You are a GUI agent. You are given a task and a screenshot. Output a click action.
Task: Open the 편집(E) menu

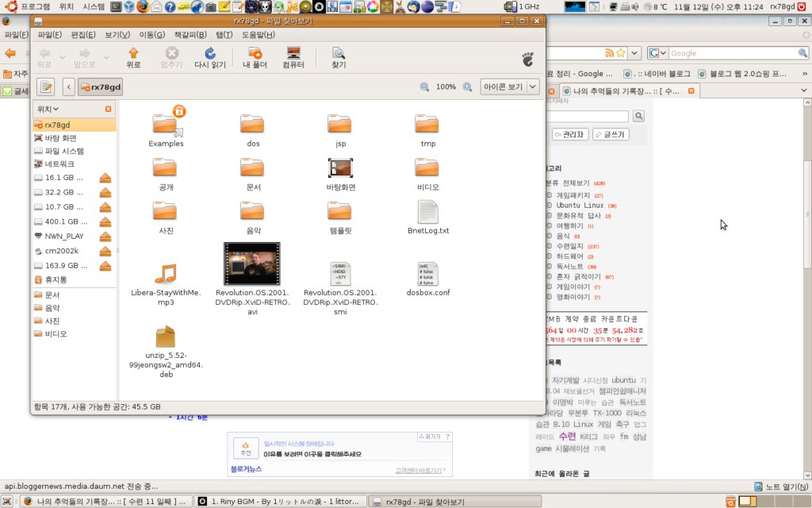(x=82, y=34)
